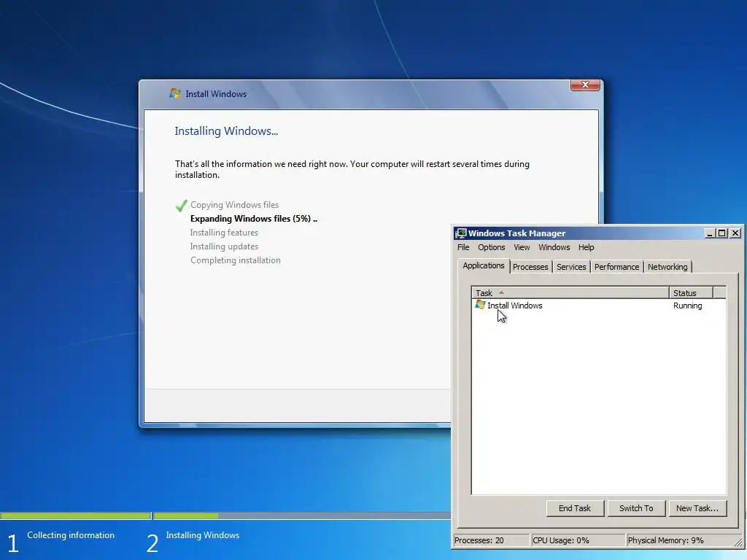The height and width of the screenshot is (560, 747).
Task: Close the Install Windows dialog
Action: coord(585,85)
